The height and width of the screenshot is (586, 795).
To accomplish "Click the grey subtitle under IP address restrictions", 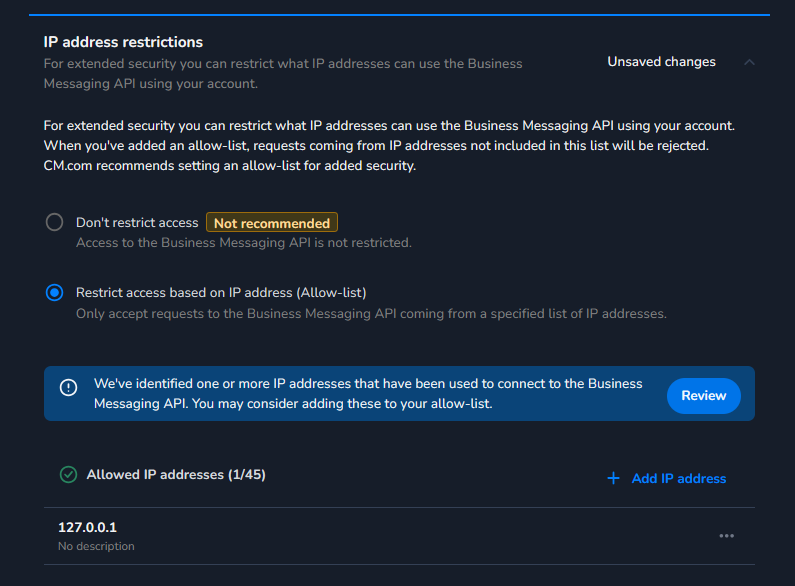I will [x=282, y=74].
